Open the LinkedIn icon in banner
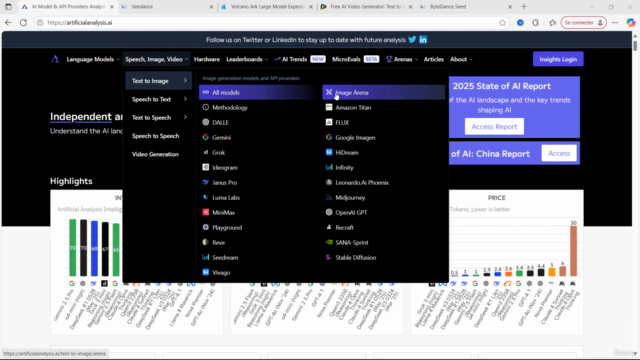Screen dimensions: 640x360 tap(423, 40)
